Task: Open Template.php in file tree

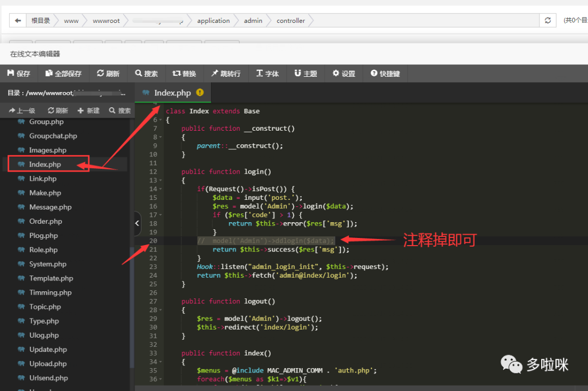Action: pos(51,278)
